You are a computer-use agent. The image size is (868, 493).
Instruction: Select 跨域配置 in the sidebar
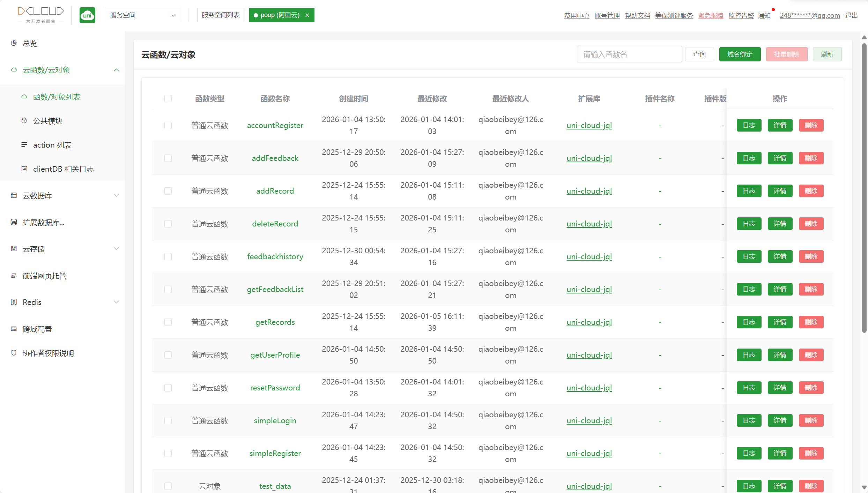(x=37, y=329)
